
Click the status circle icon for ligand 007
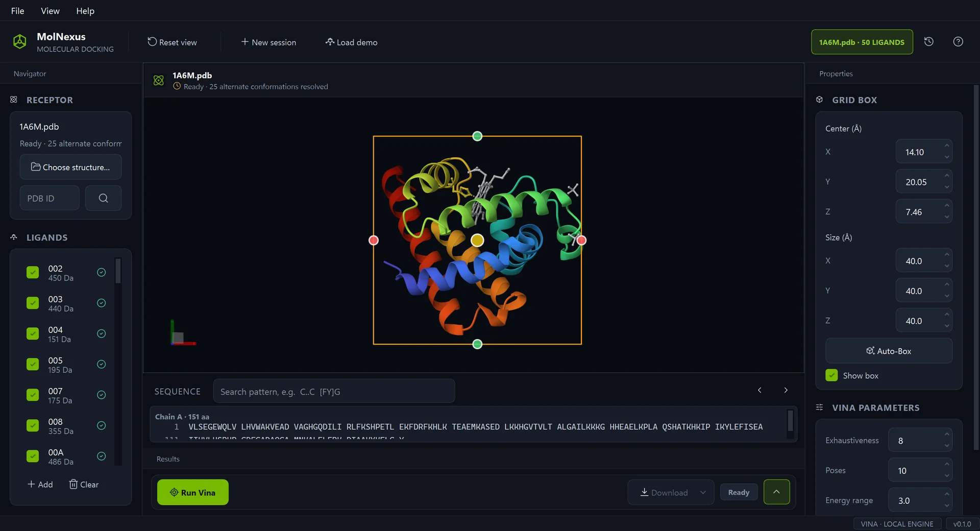(102, 395)
